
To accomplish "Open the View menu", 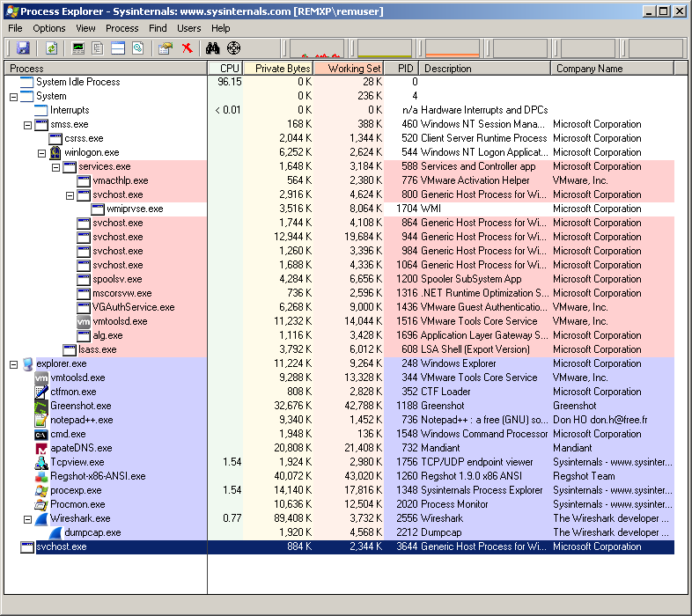I will pos(85,28).
